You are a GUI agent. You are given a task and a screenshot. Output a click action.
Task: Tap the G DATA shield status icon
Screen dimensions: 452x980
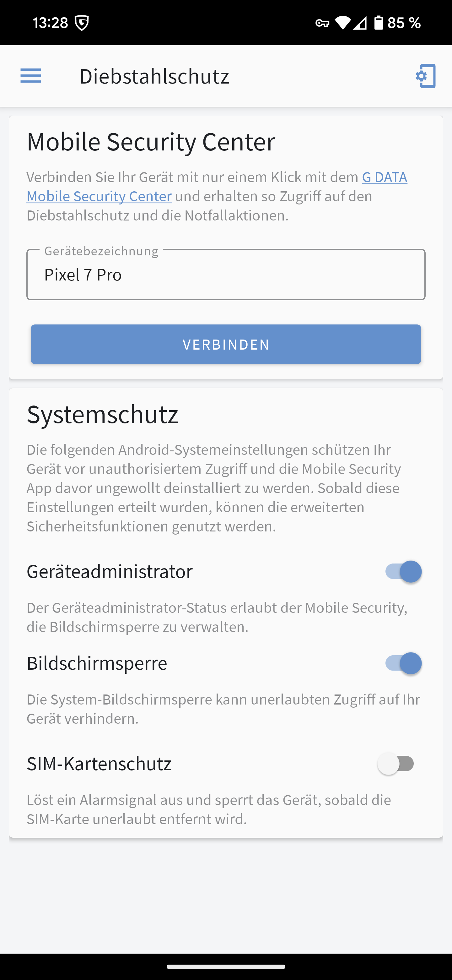tap(82, 23)
